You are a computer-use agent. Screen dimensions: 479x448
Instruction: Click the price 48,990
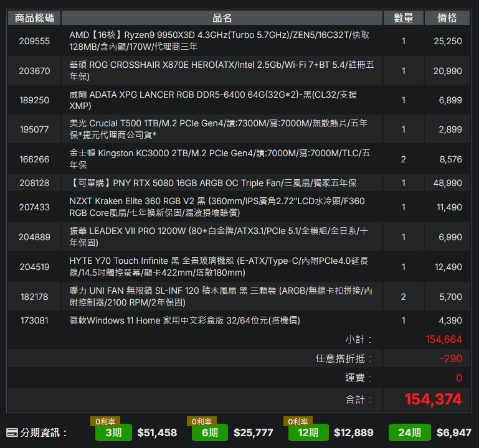pos(447,183)
